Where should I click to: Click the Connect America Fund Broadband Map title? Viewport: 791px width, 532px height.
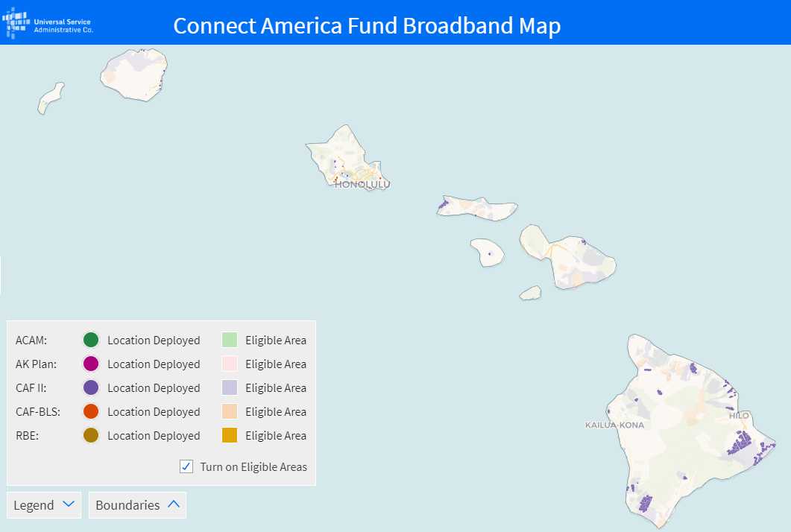367,26
